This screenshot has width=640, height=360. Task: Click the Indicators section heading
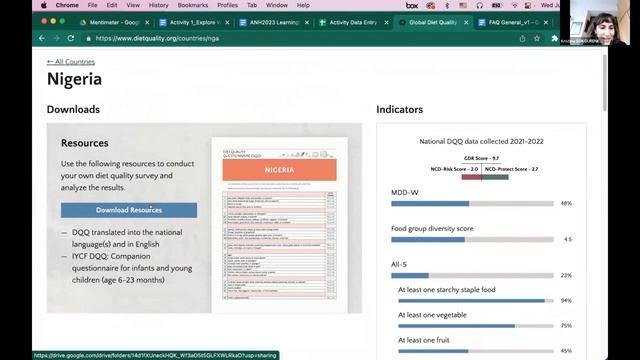(400, 109)
